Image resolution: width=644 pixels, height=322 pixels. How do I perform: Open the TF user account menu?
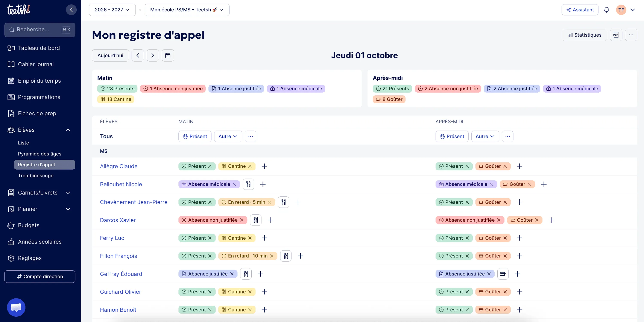coord(626,10)
